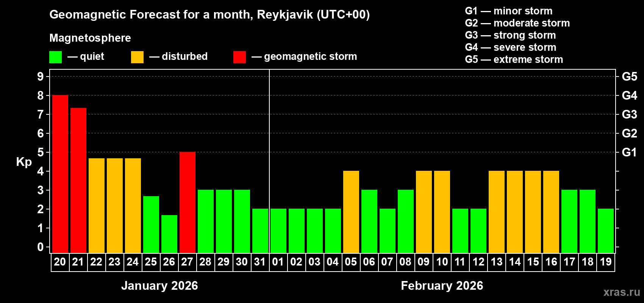Pick the green bar for January 25
This screenshot has width=644, height=303.
151,225
